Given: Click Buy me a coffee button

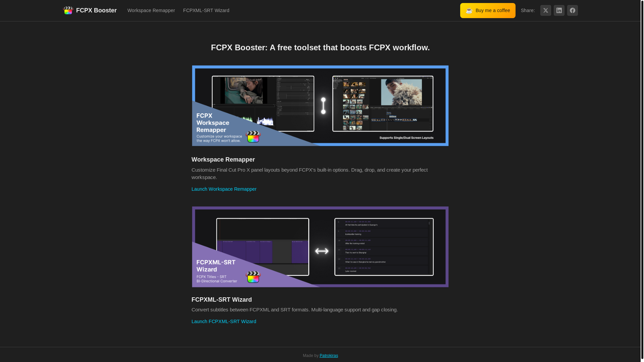Looking at the screenshot, I should click(x=488, y=10).
